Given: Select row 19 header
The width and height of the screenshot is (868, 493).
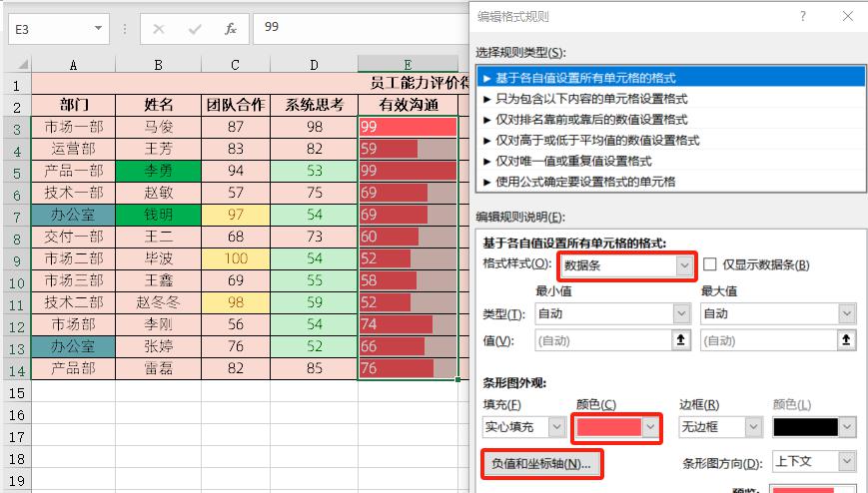Looking at the screenshot, I should click(17, 480).
